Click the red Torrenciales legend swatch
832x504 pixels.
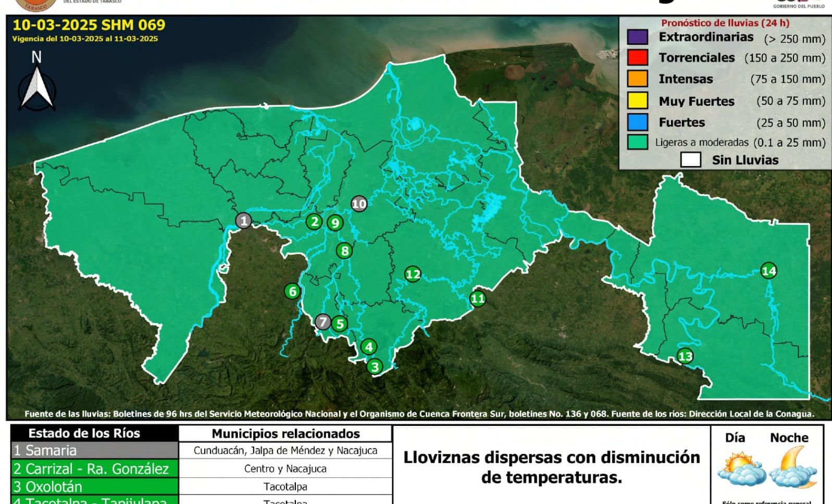coord(638,57)
